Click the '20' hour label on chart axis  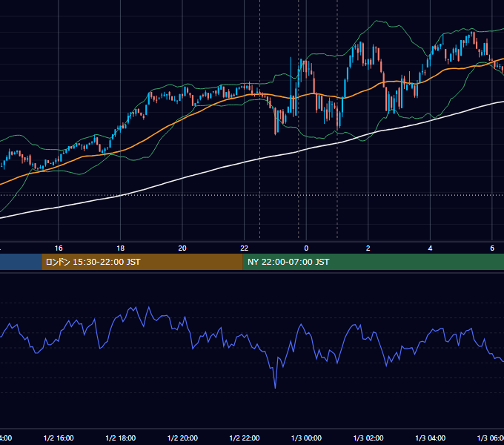pyautogui.click(x=182, y=248)
